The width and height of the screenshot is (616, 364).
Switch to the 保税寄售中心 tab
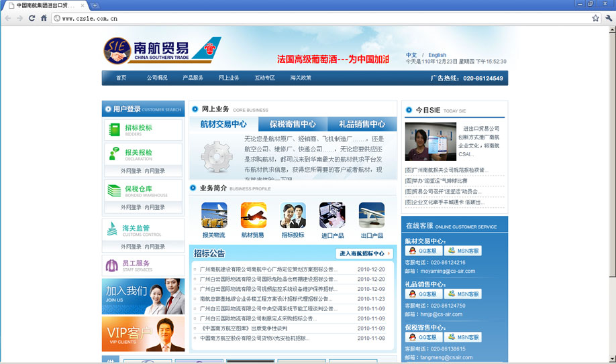pyautogui.click(x=293, y=124)
